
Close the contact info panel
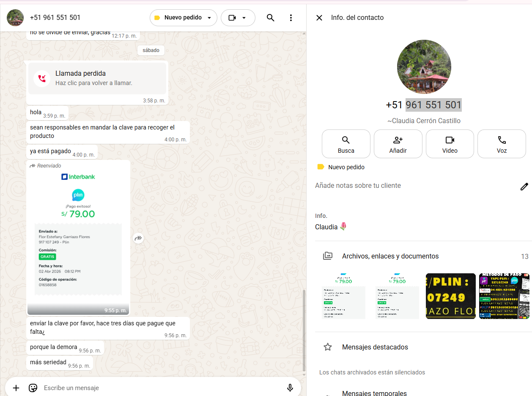tap(319, 18)
